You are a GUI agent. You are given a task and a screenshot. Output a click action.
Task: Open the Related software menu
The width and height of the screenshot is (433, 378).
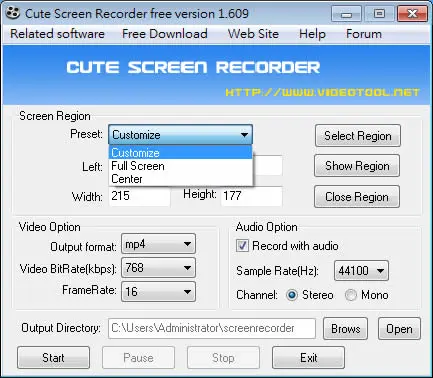pyautogui.click(x=57, y=34)
